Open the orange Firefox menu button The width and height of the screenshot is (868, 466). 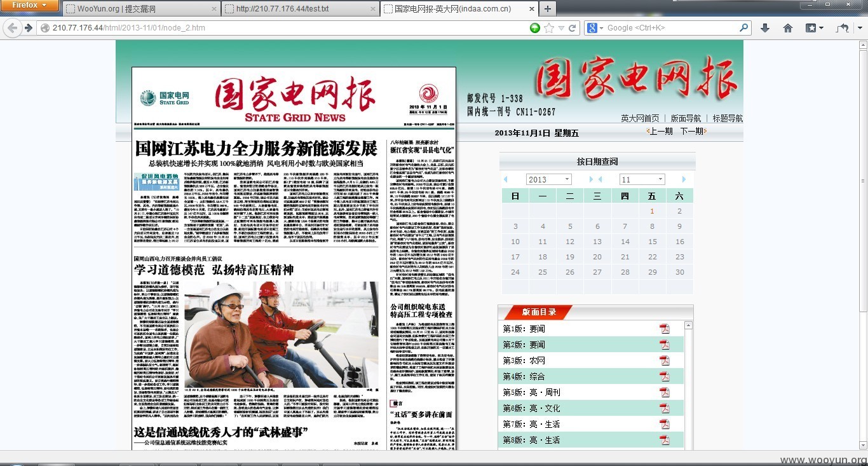point(30,5)
